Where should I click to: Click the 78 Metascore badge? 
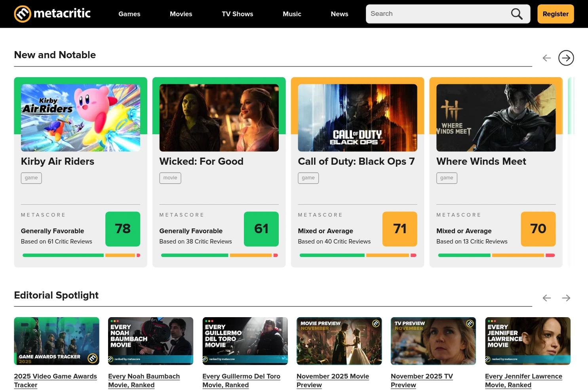[x=123, y=229]
